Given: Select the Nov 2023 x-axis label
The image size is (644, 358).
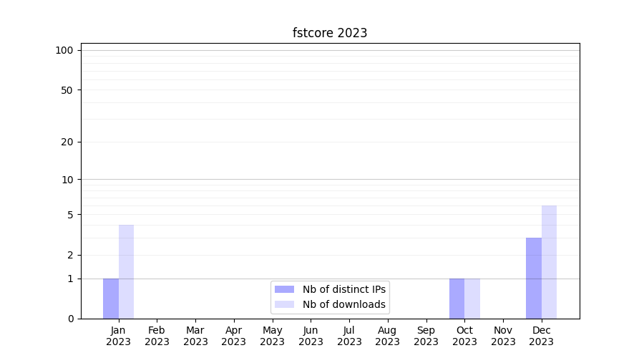Looking at the screenshot, I should click(x=503, y=336).
